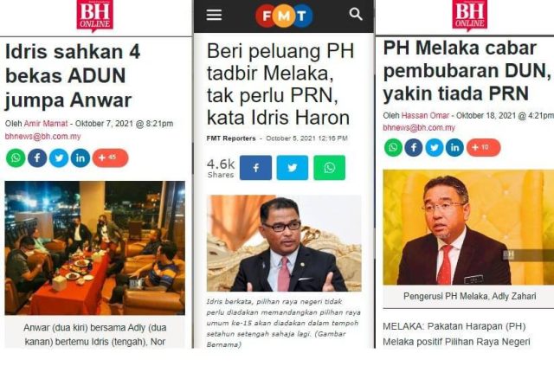Expand more share options showing 45
This screenshot has width=554, height=392.
click(x=110, y=157)
